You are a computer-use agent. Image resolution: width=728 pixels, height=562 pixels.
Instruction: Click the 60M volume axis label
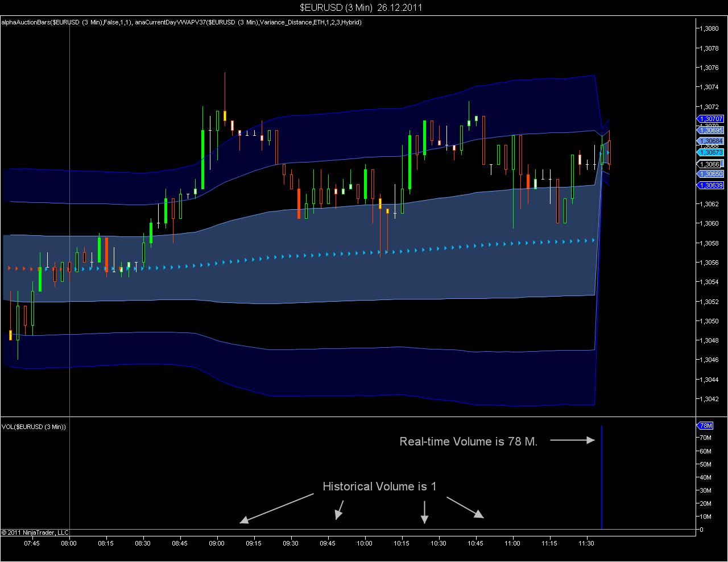pyautogui.click(x=706, y=451)
